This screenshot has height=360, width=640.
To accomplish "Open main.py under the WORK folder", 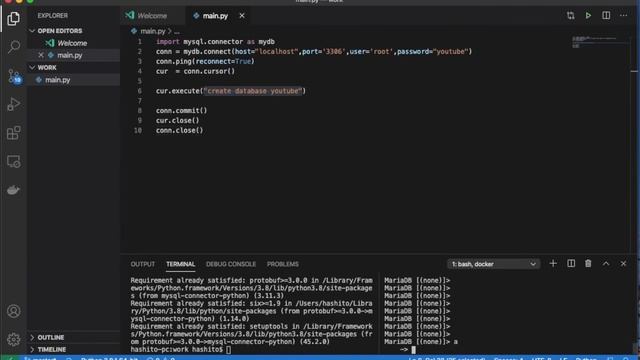I will (58, 80).
